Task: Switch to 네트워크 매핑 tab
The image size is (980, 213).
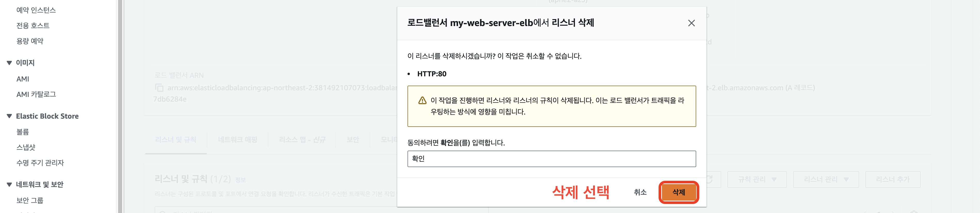Action: 238,140
